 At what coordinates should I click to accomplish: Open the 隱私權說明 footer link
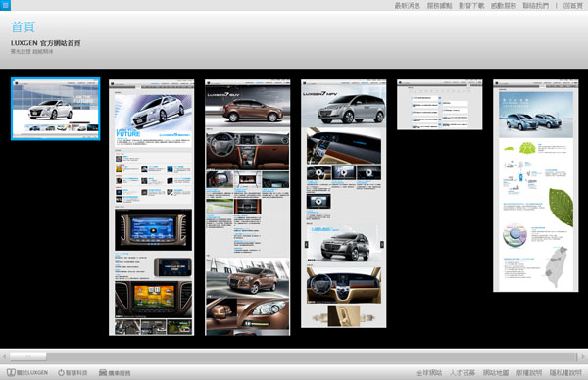(x=565, y=372)
